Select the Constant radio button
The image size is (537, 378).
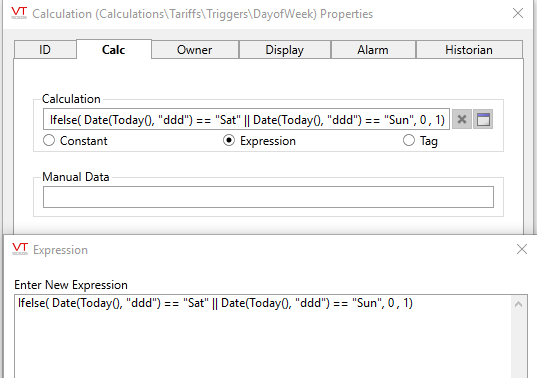49,140
